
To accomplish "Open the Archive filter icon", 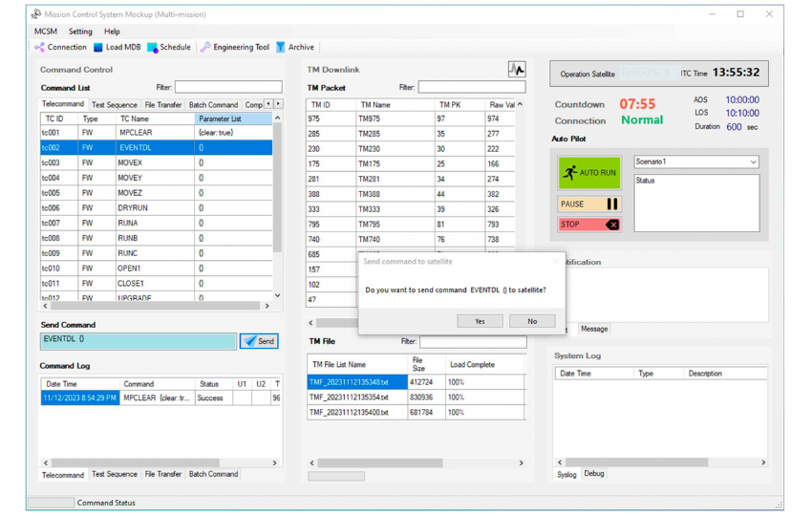I will [x=281, y=47].
